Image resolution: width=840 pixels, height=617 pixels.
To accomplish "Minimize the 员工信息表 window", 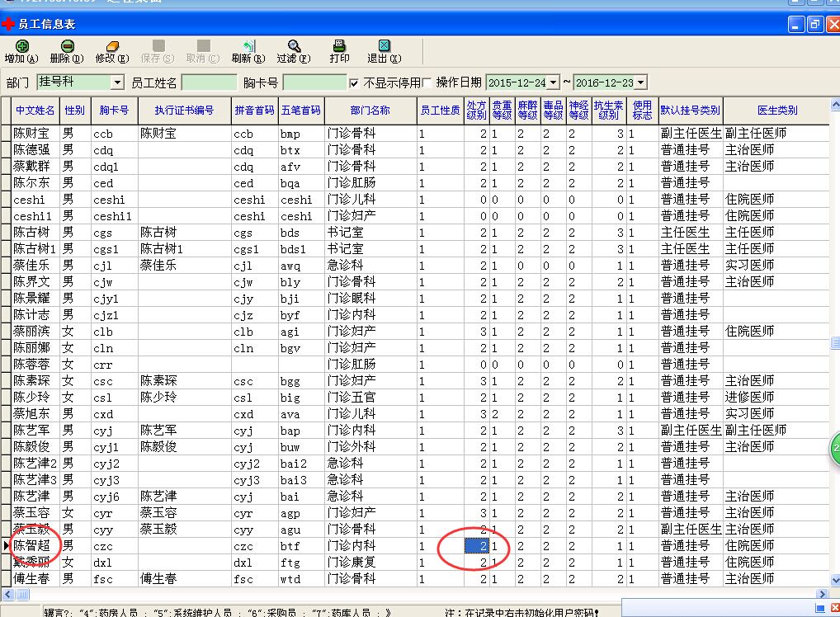I will pyautogui.click(x=796, y=24).
